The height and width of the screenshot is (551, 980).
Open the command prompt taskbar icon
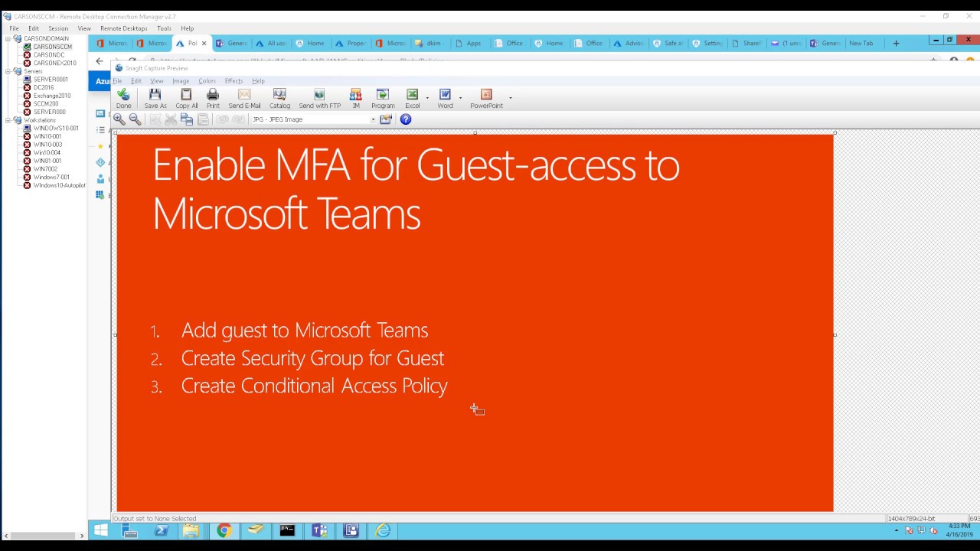click(287, 530)
